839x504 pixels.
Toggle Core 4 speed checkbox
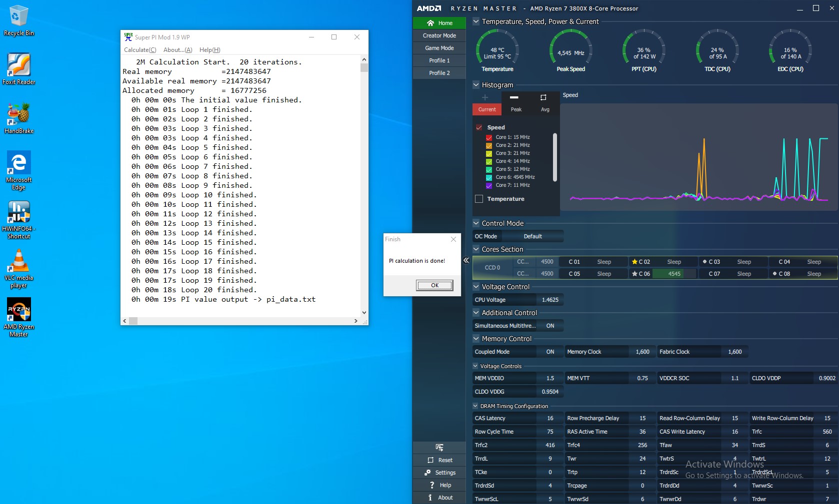click(489, 161)
